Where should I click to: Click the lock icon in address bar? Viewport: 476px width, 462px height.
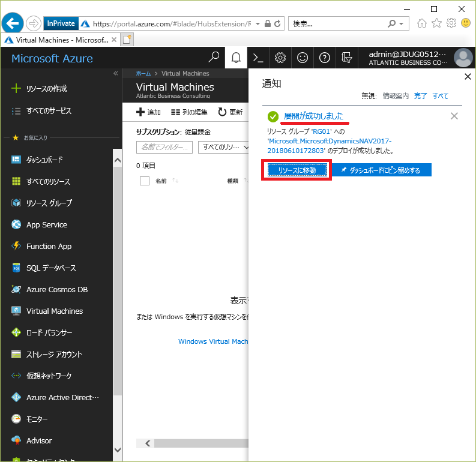268,23
